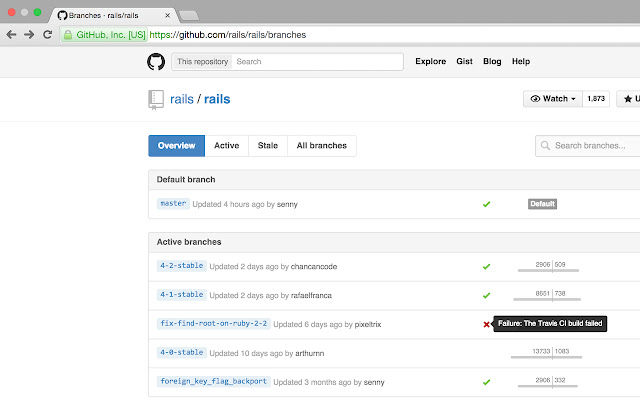Click the green lock security icon
Image resolution: width=640 pixels, height=400 pixels.
(x=68, y=35)
